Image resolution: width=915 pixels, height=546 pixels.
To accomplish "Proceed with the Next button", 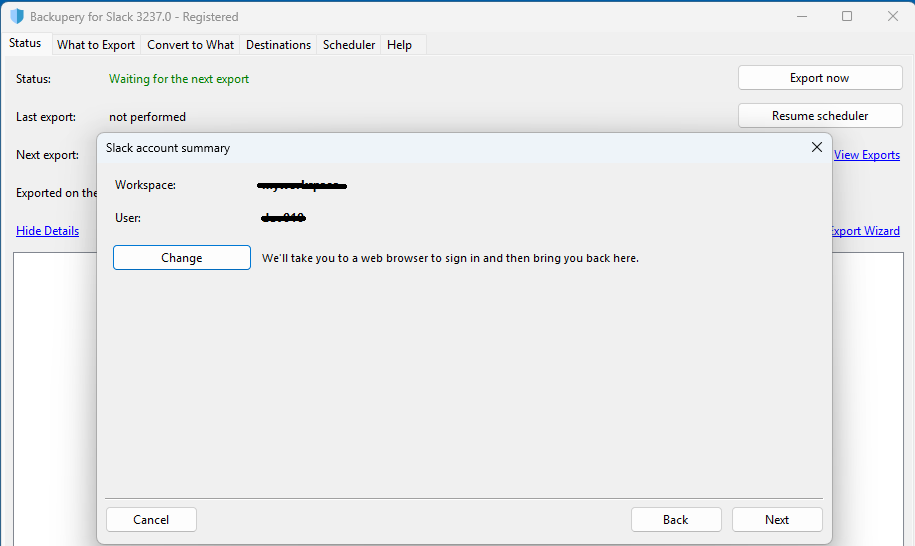I will click(x=777, y=520).
